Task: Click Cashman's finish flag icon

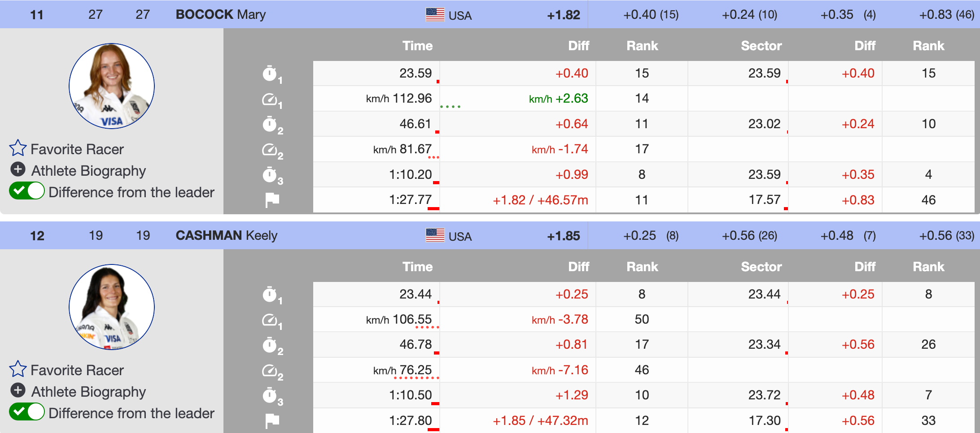Action: 272,421
